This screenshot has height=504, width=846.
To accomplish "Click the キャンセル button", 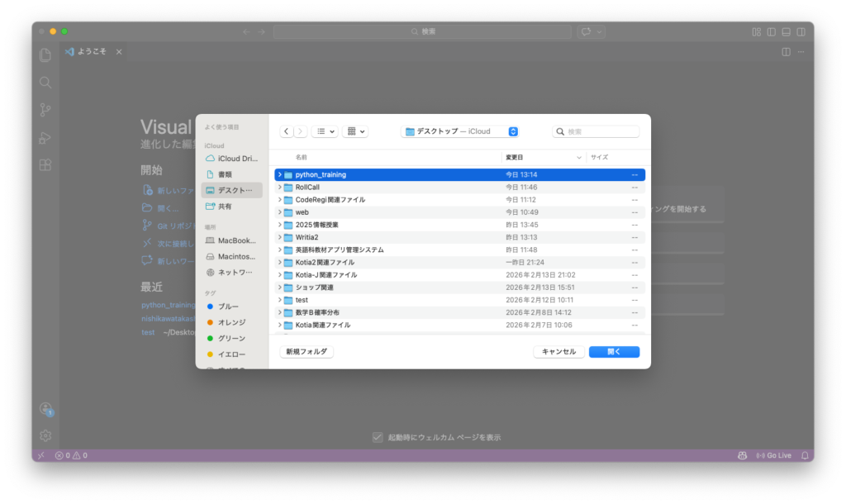I will tap(558, 351).
